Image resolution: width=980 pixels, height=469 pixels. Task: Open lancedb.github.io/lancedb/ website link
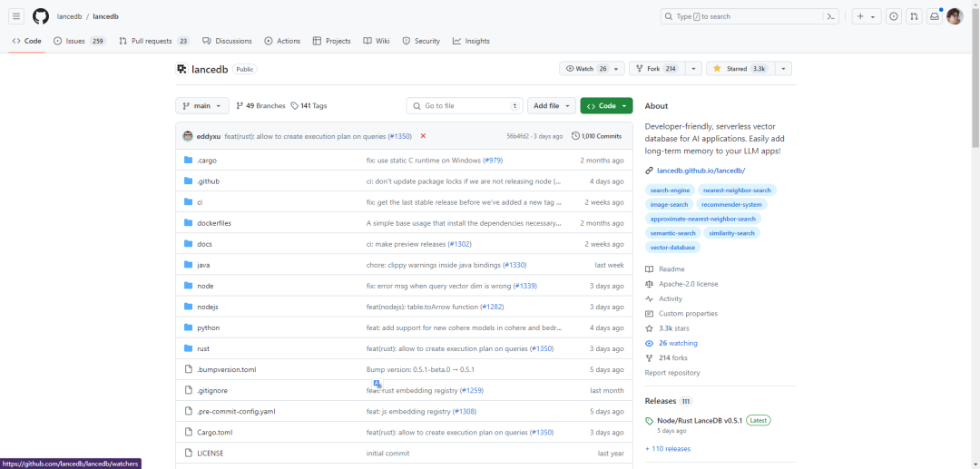701,171
